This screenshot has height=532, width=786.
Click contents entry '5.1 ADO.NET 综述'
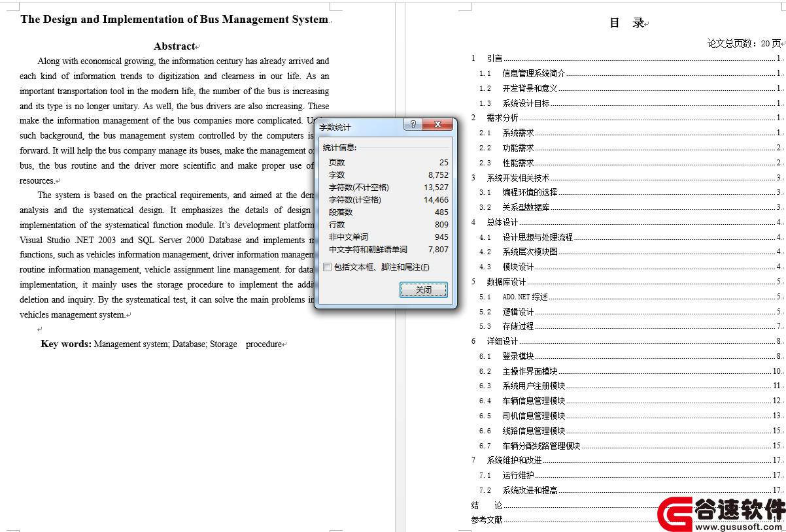630,297
